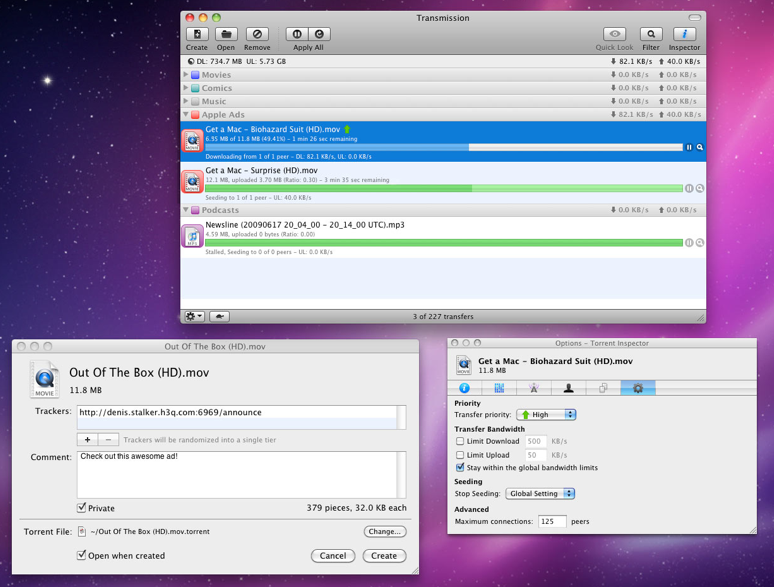
Task: Open a torrent file with Open icon
Action: 226,34
